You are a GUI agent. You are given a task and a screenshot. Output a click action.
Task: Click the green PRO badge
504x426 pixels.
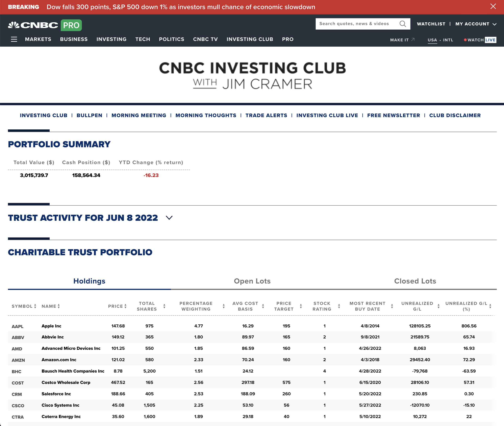(71, 25)
